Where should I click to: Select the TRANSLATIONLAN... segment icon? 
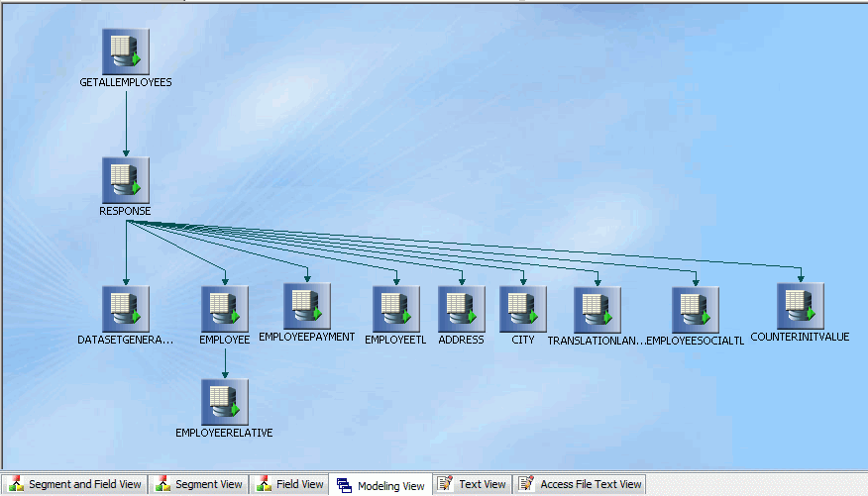(x=597, y=309)
